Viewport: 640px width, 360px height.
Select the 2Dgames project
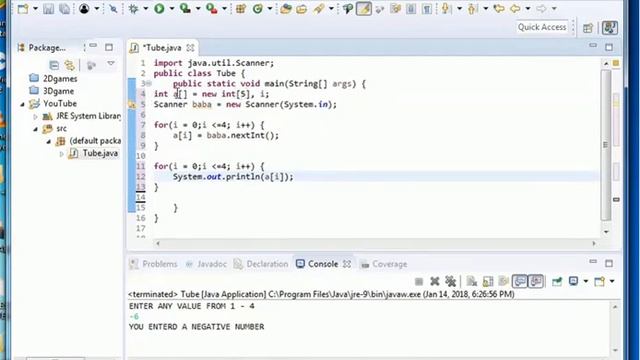coord(60,78)
